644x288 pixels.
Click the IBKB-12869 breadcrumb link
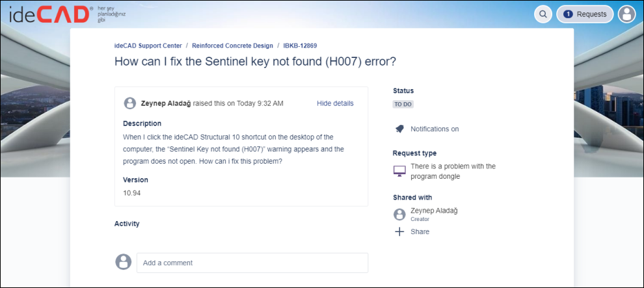300,46
